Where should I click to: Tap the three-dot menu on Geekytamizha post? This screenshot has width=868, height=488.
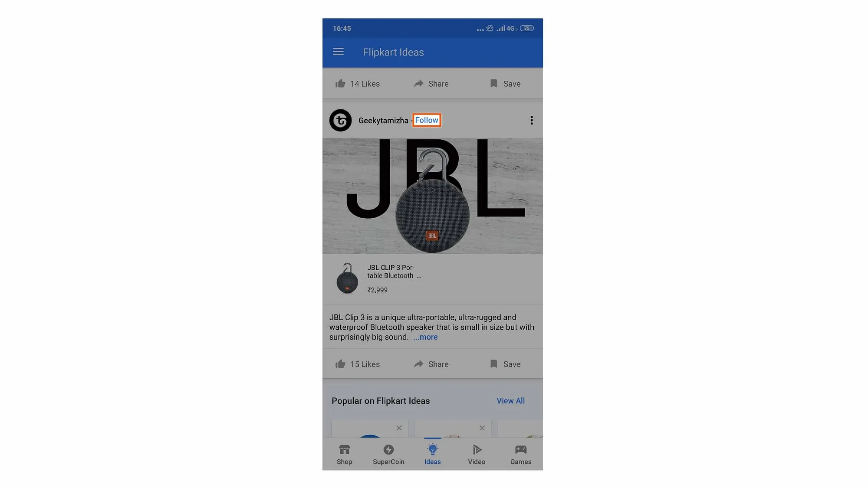pyautogui.click(x=531, y=120)
